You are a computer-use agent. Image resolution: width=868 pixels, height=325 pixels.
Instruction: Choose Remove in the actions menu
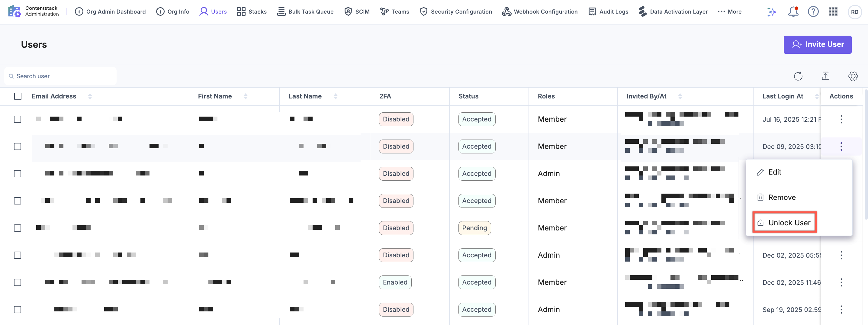782,197
